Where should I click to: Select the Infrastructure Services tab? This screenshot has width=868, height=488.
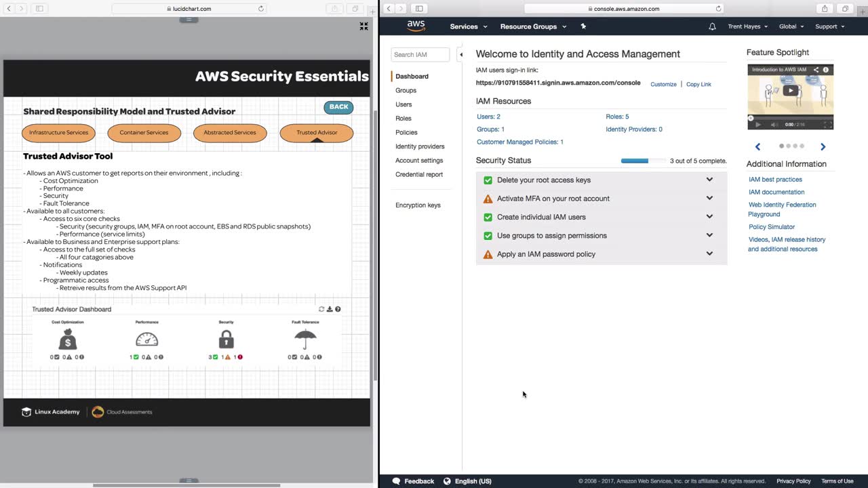(58, 133)
